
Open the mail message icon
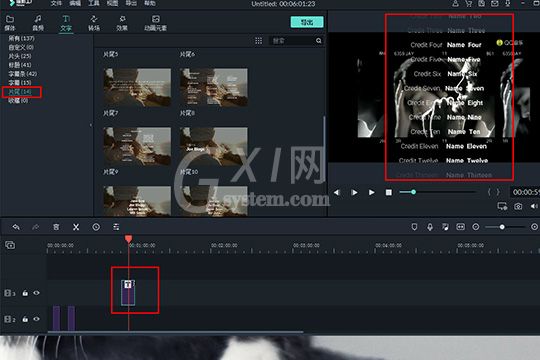(495, 3)
